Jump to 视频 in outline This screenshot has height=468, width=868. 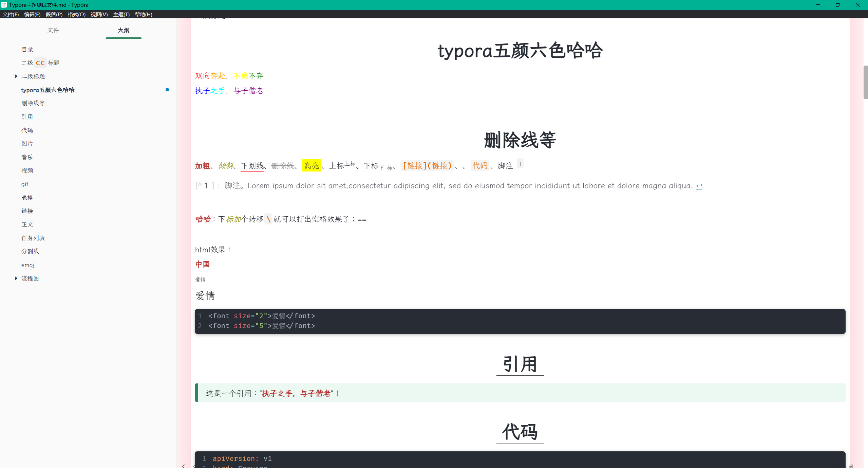(x=27, y=170)
